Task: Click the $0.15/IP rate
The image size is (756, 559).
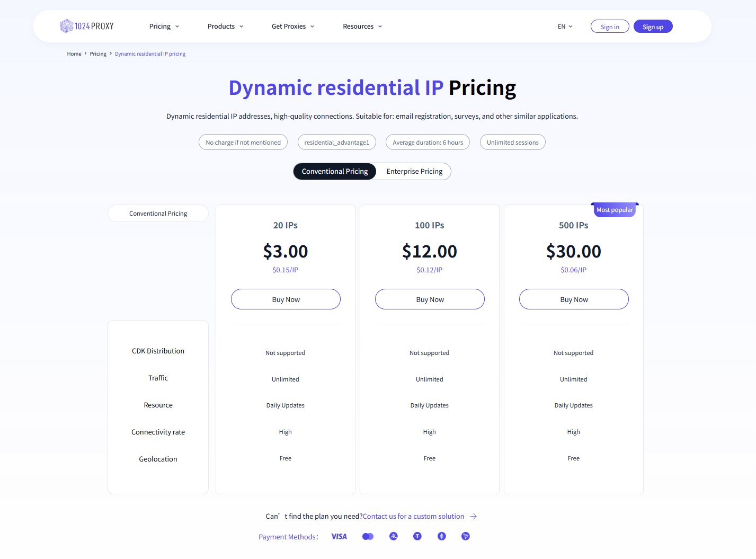Action: pyautogui.click(x=286, y=270)
